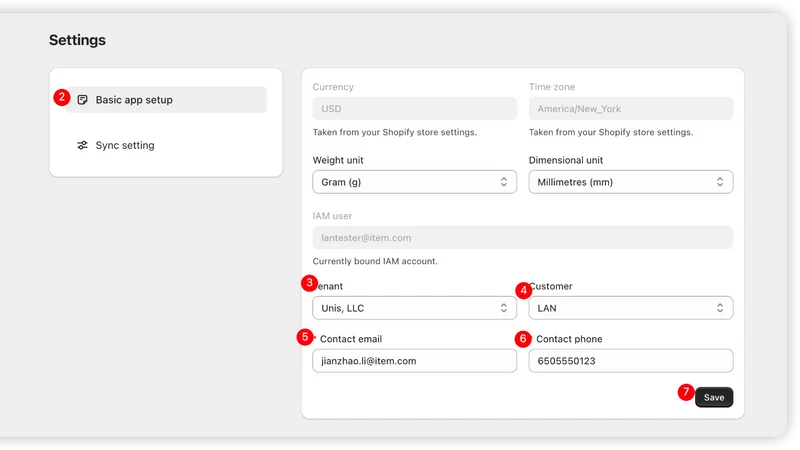Click the Dimensional unit up-down chevron icon
This screenshot has height=450, width=800.
pyautogui.click(x=720, y=182)
